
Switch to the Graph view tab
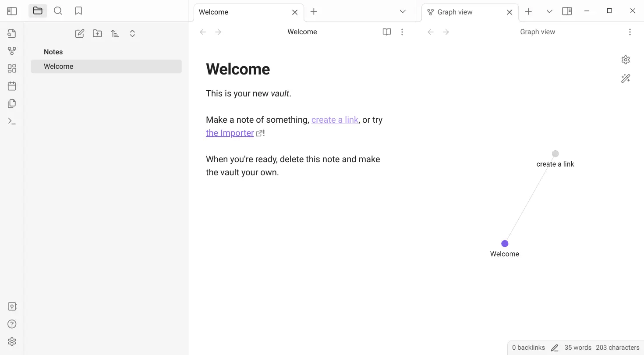pos(470,12)
